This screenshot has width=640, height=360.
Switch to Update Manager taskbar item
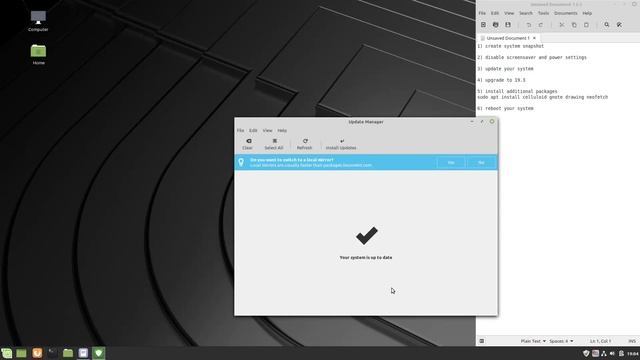click(99, 353)
